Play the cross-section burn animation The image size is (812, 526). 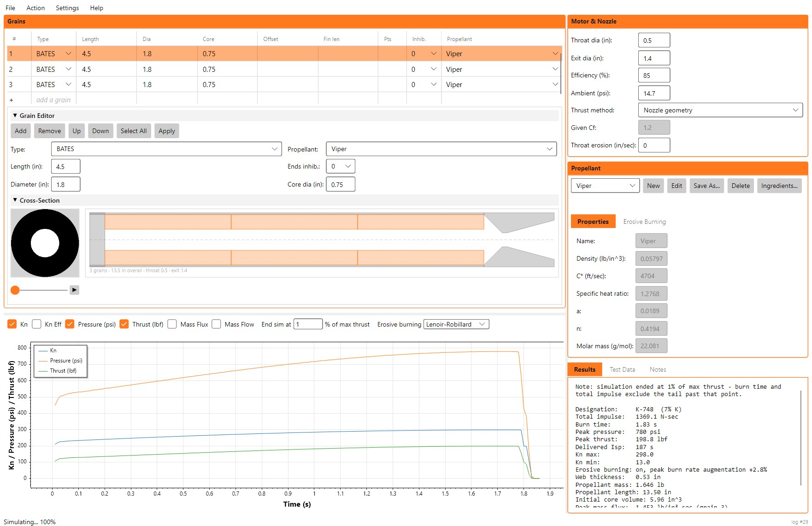pyautogui.click(x=74, y=290)
